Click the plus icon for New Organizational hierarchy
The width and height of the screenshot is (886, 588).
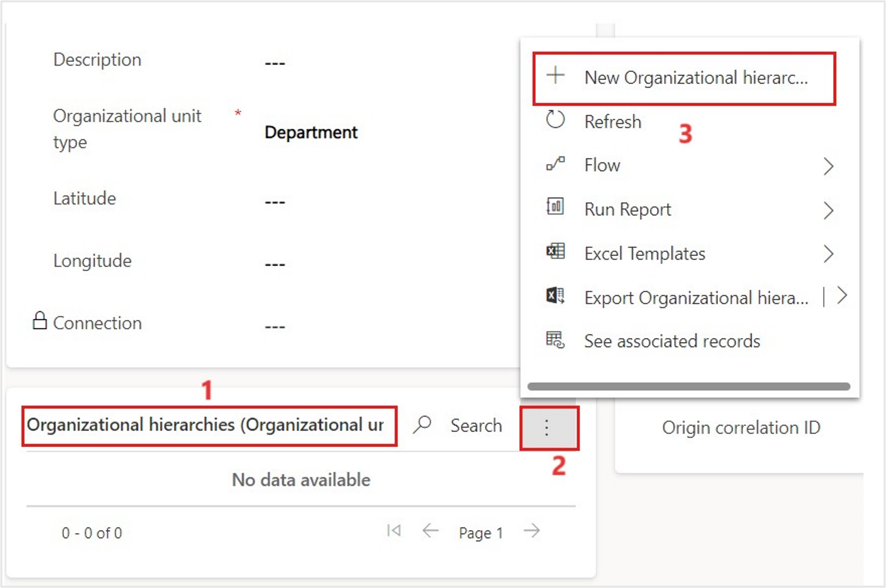pyautogui.click(x=555, y=75)
